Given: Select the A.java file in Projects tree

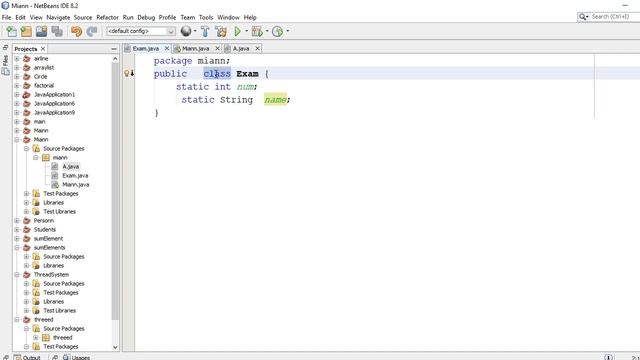Looking at the screenshot, I should (x=71, y=167).
